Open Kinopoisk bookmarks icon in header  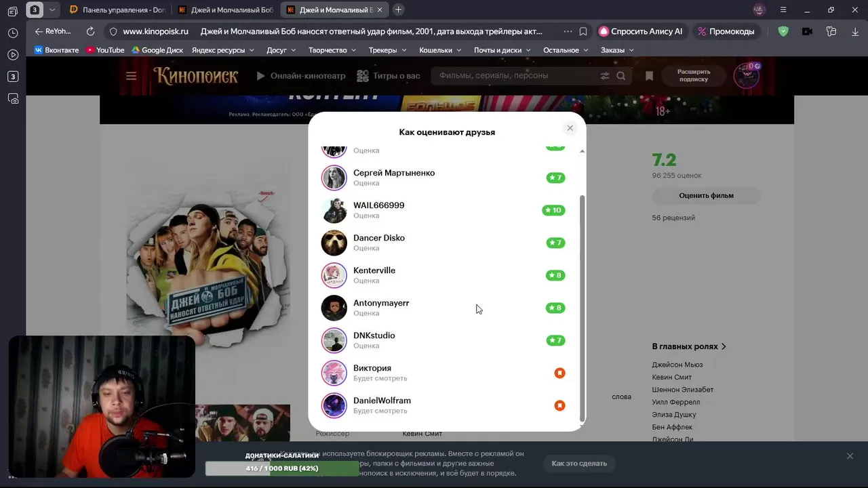[649, 76]
